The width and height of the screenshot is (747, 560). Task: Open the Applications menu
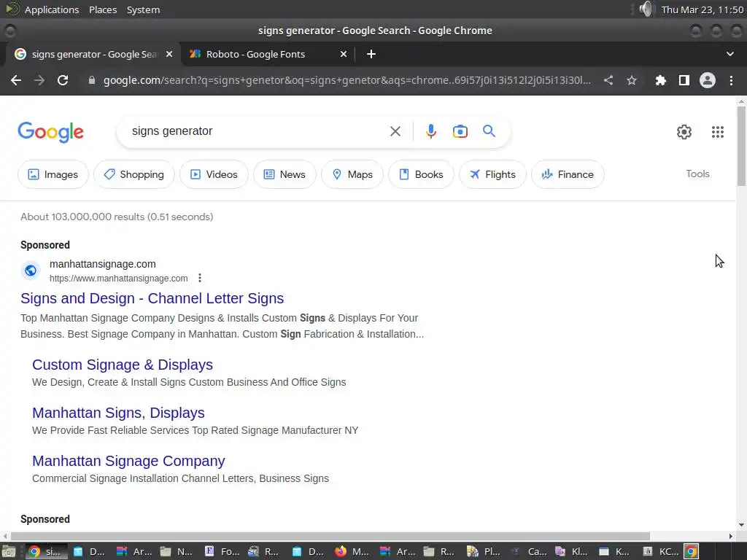(52, 9)
